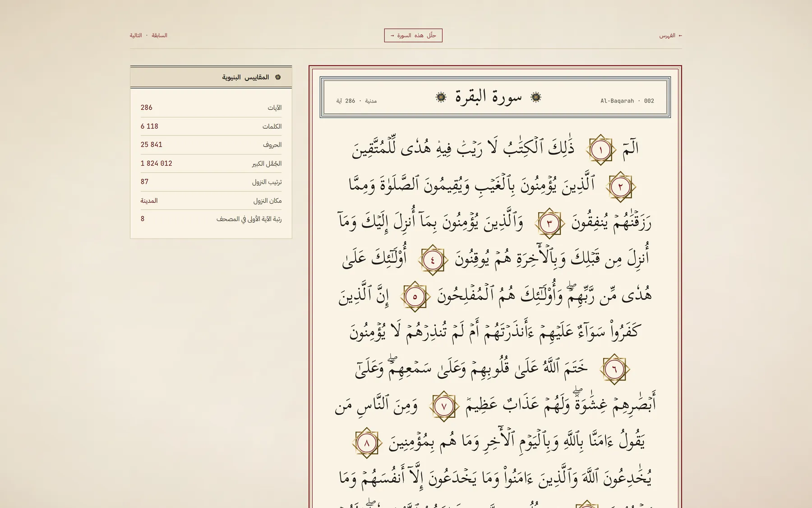Go to التالية next surah link
Image resolution: width=812 pixels, height=508 pixels.
[136, 35]
